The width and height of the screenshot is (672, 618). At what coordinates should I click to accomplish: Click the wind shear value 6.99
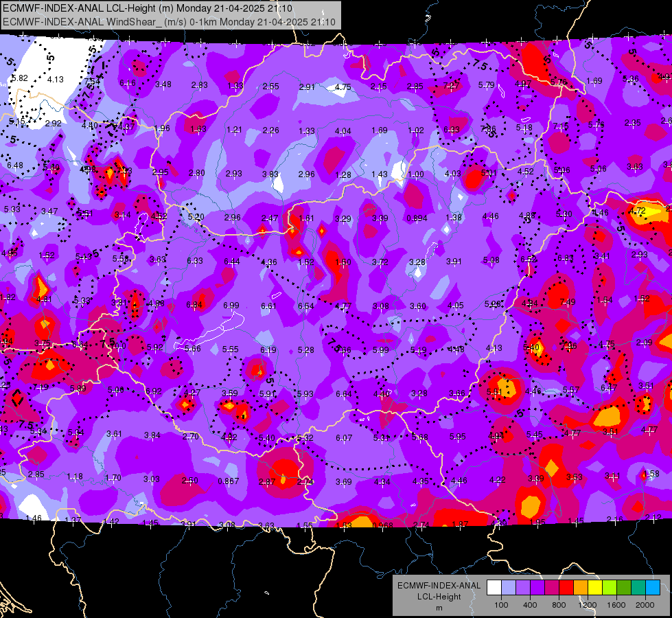[231, 306]
